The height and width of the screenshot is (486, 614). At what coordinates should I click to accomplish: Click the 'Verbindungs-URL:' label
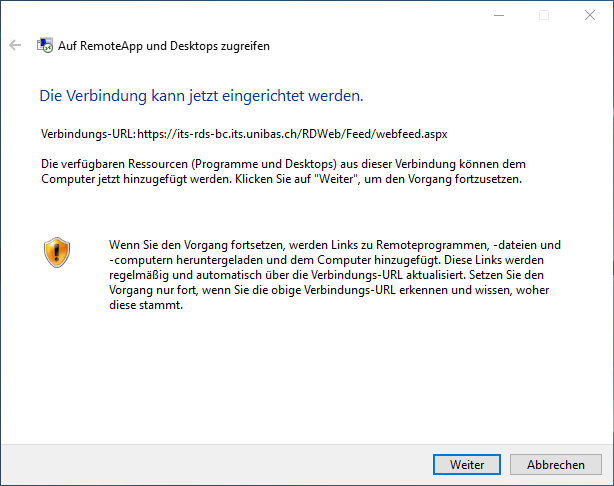tap(88, 132)
